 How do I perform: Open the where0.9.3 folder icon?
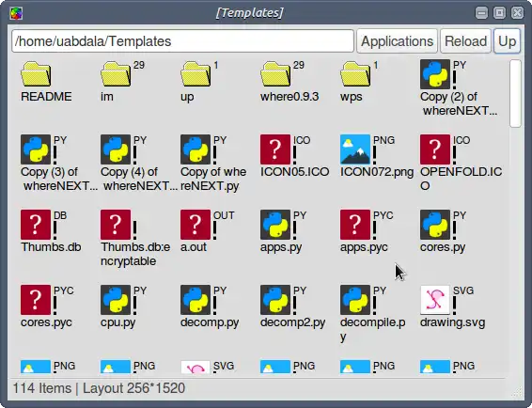pyautogui.click(x=275, y=74)
